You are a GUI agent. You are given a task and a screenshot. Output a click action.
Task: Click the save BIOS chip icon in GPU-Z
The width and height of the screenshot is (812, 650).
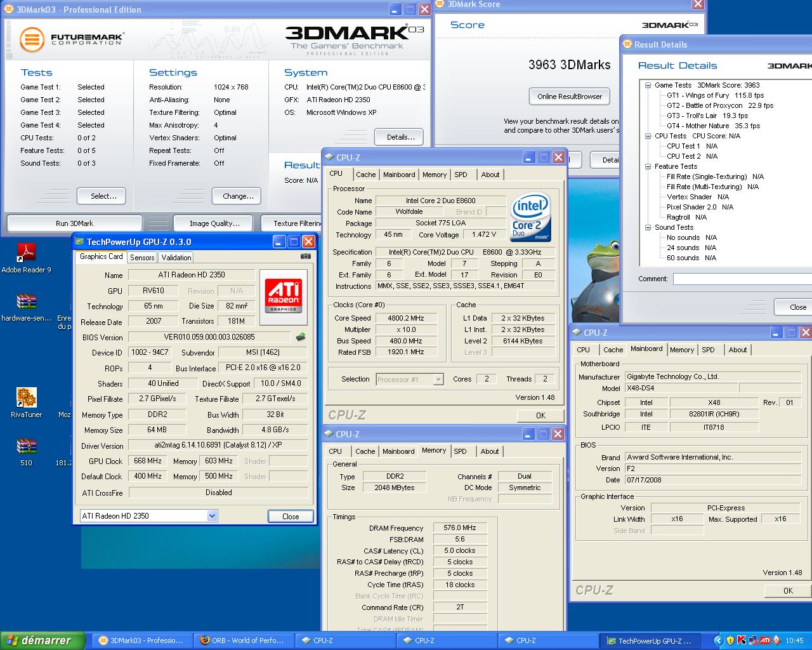point(301,337)
